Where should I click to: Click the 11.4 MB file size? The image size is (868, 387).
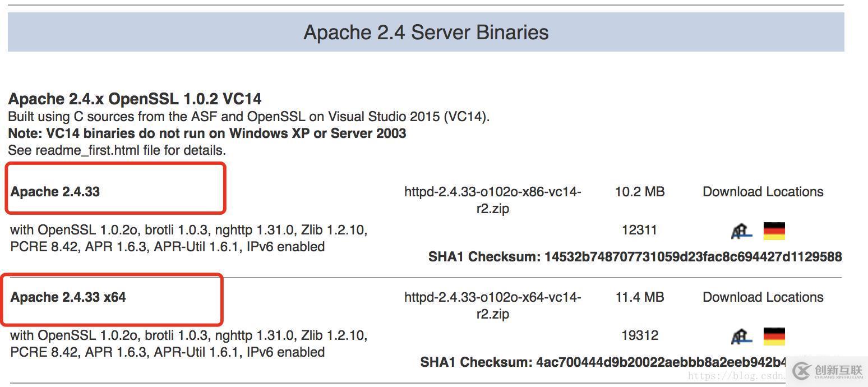point(639,297)
